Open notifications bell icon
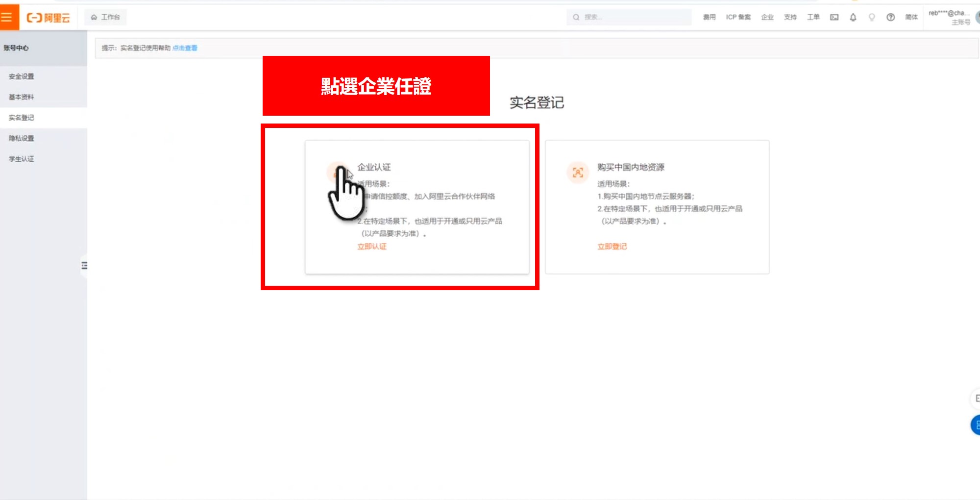The image size is (980, 500). pos(853,17)
